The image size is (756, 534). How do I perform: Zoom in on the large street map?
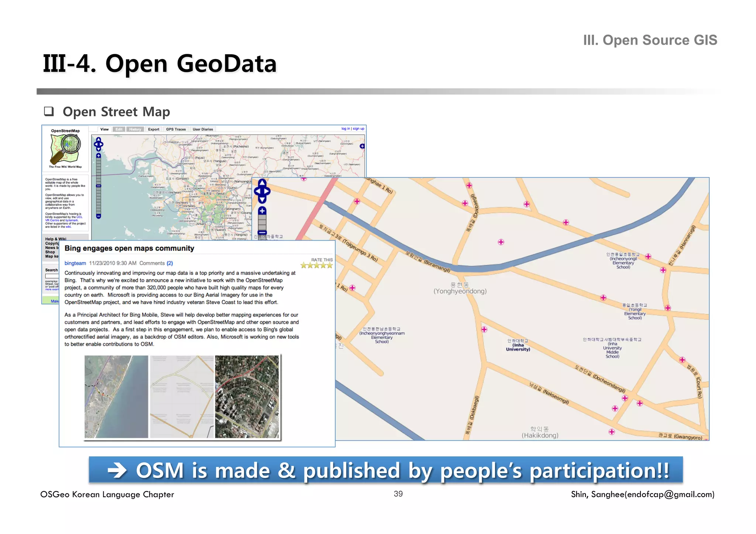click(262, 211)
